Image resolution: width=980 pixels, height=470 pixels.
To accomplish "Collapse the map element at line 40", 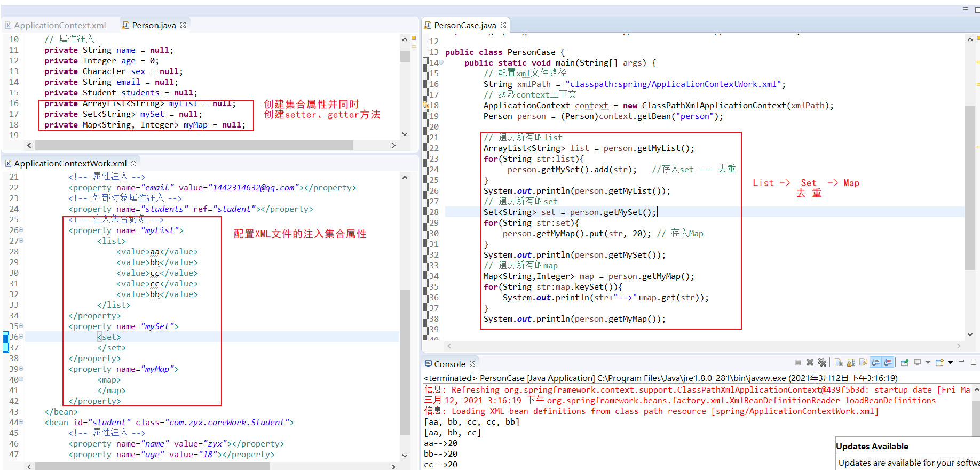I will pyautogui.click(x=21, y=379).
